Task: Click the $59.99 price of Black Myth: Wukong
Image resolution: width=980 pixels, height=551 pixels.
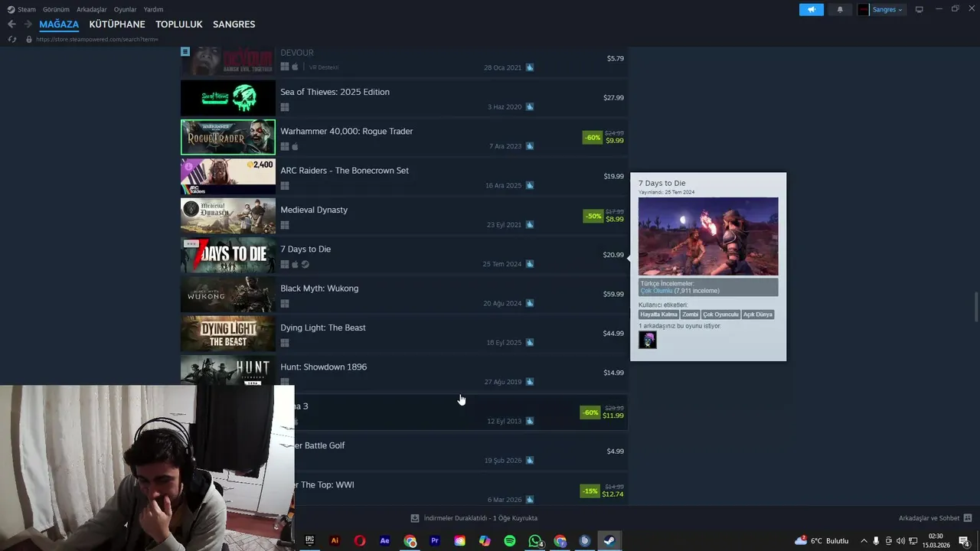Action: click(613, 294)
